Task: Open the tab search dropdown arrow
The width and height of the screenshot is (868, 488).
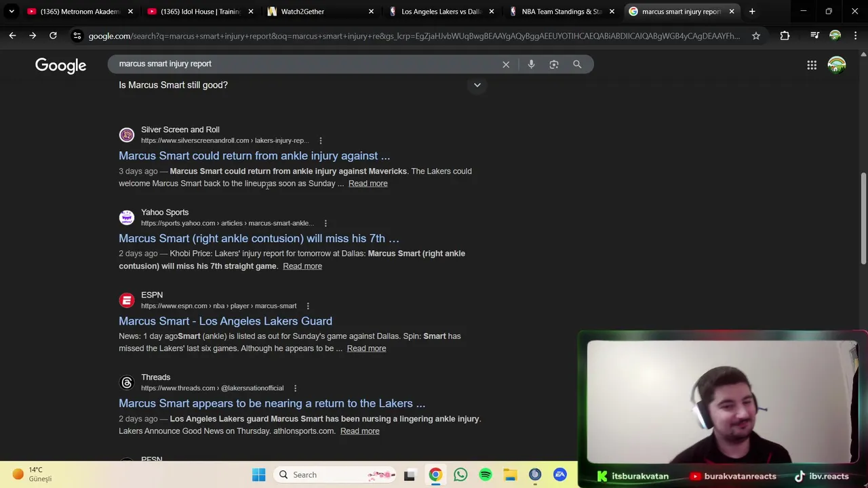Action: pos(12,12)
